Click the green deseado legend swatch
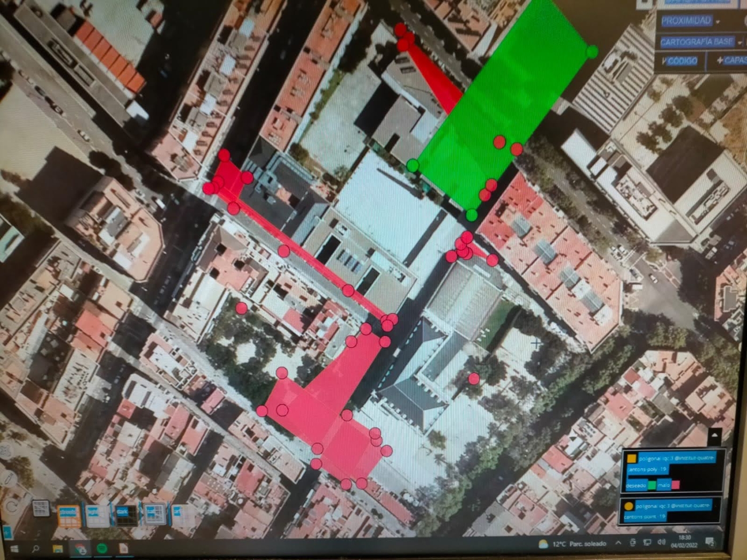 click(x=652, y=485)
